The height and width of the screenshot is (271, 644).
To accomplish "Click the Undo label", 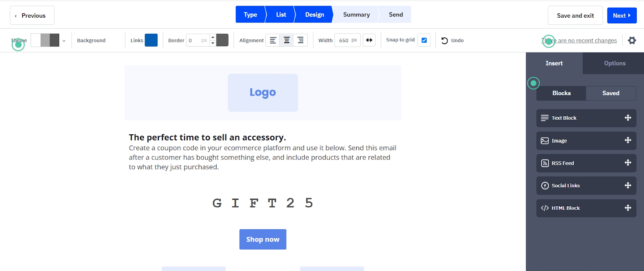I will (457, 40).
